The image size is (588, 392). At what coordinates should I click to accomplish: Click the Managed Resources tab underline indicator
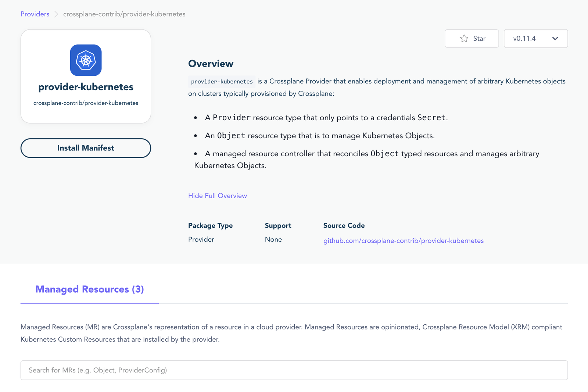89,303
